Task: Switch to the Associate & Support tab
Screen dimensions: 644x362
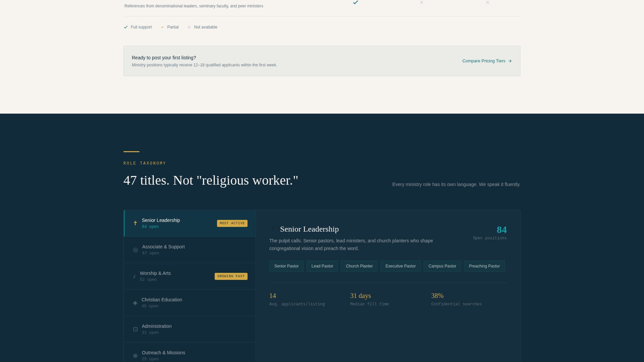Action: 190,250
